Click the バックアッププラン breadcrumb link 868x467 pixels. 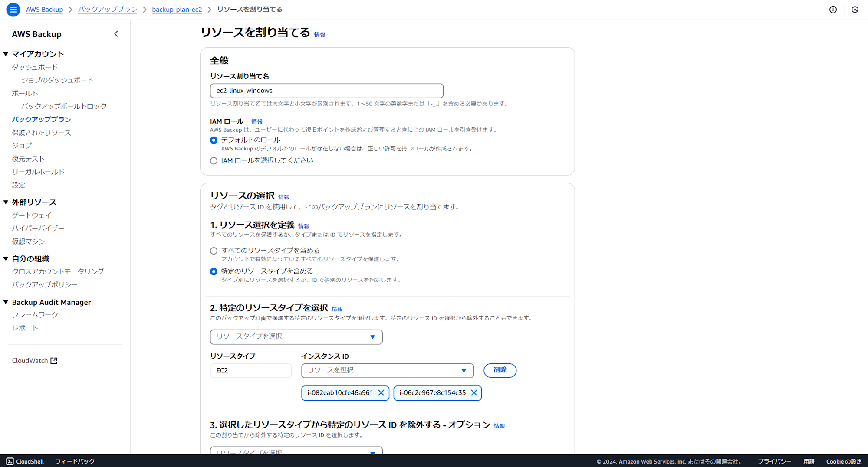tap(107, 10)
